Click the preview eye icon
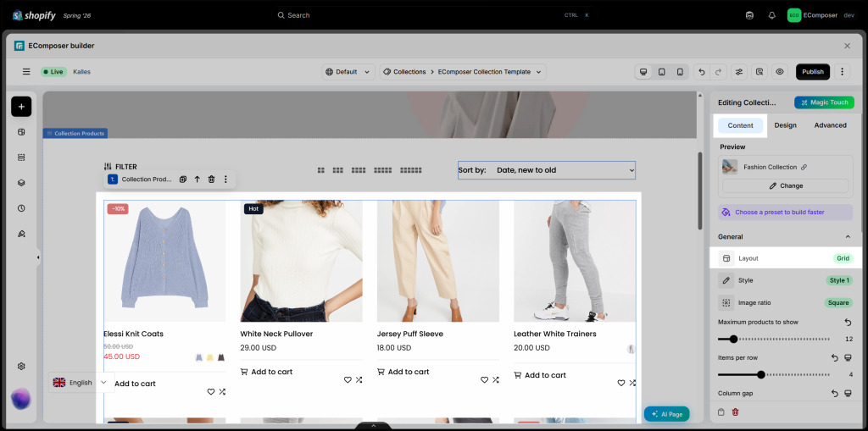This screenshot has height=431, width=868. point(780,72)
